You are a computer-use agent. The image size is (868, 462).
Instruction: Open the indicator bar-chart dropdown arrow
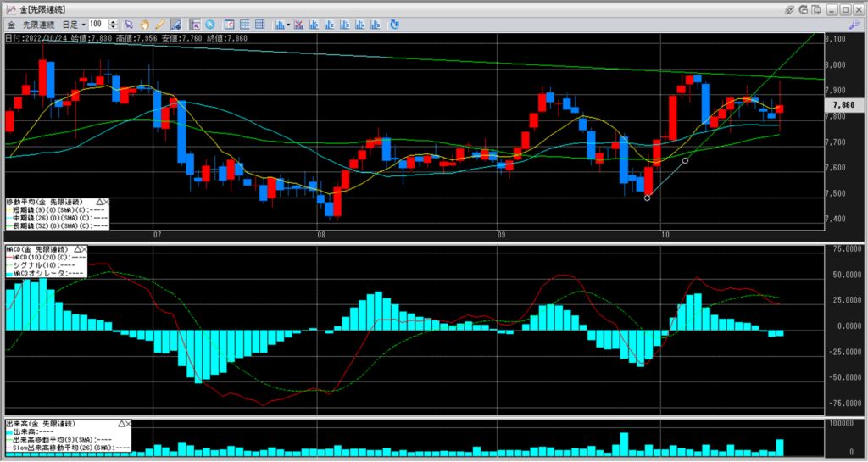tap(288, 25)
